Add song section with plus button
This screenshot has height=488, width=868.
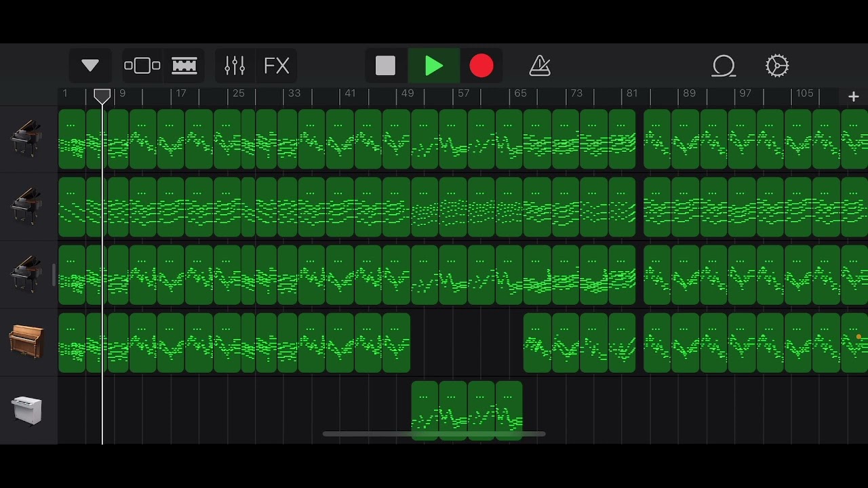click(854, 97)
